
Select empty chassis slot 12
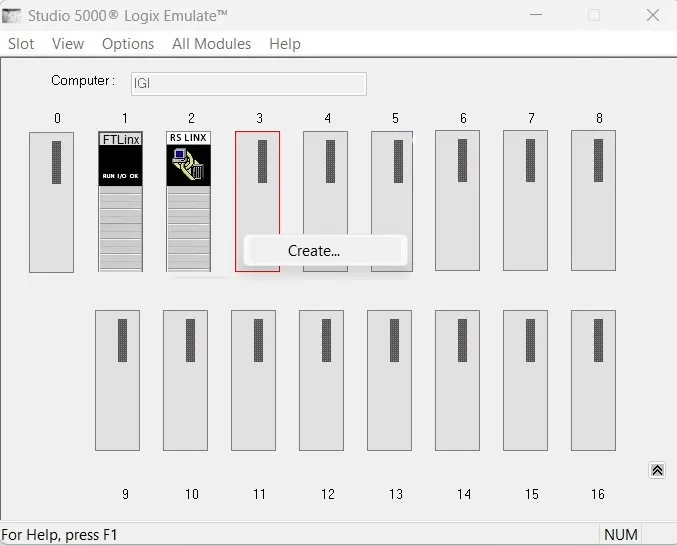tap(322, 380)
